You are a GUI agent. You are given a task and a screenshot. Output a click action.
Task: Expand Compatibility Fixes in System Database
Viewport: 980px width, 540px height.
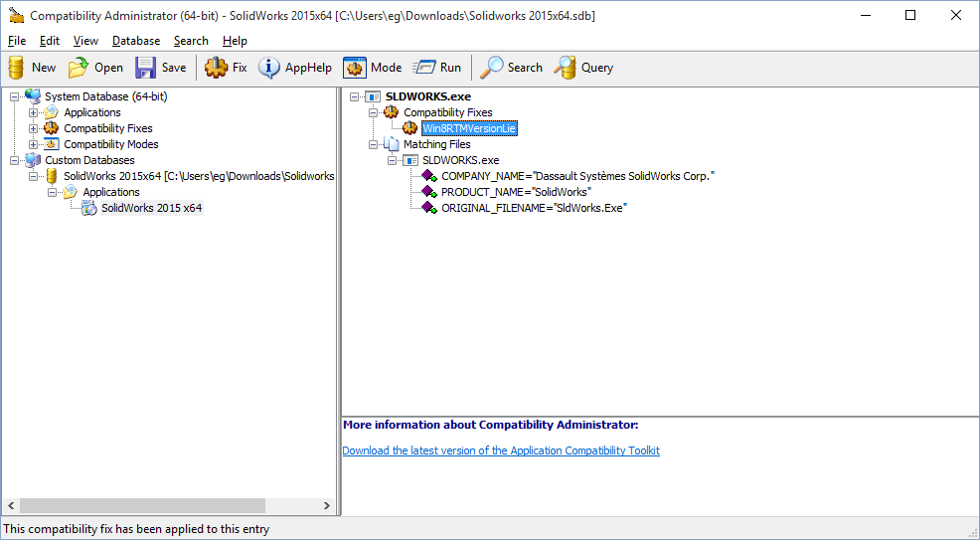[x=33, y=128]
